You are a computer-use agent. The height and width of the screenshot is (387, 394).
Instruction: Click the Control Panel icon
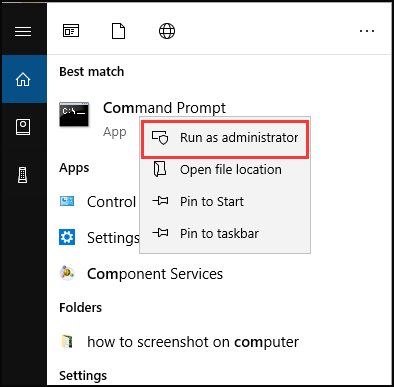click(x=67, y=201)
